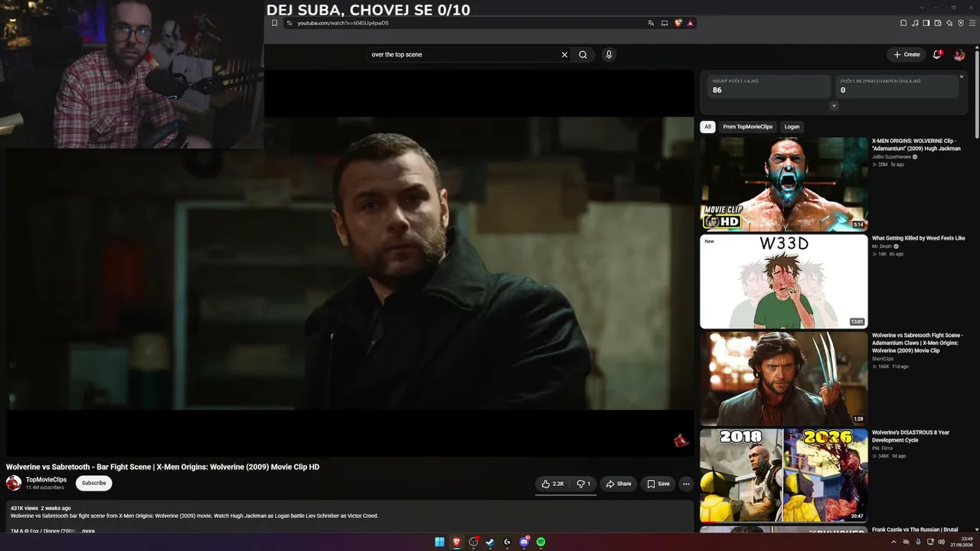Click the Create button
Image resolution: width=980 pixels, height=551 pixels.
pyautogui.click(x=906, y=54)
